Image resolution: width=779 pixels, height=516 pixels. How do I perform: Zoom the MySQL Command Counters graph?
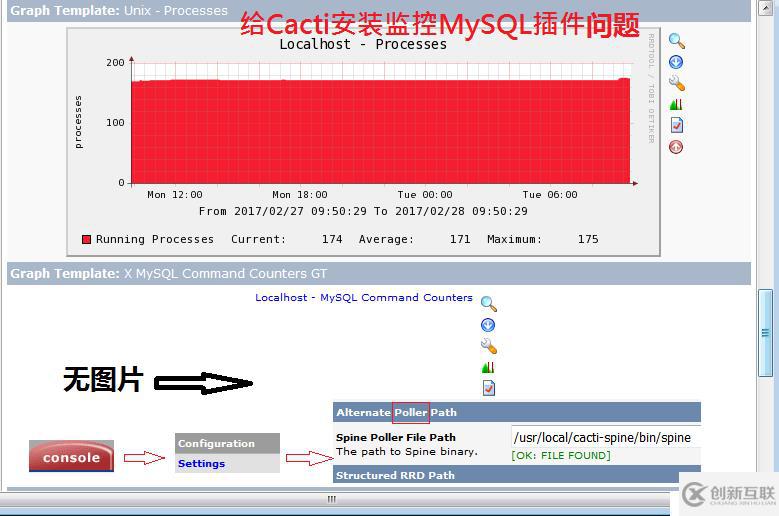pyautogui.click(x=489, y=304)
